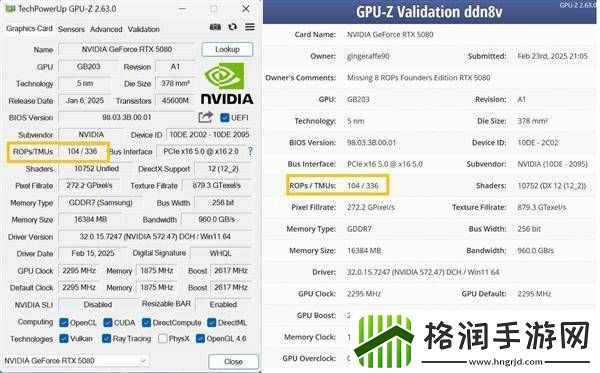Click the BIOS share/export arrow icon
Viewport: 600px width, 373px height.
205,117
